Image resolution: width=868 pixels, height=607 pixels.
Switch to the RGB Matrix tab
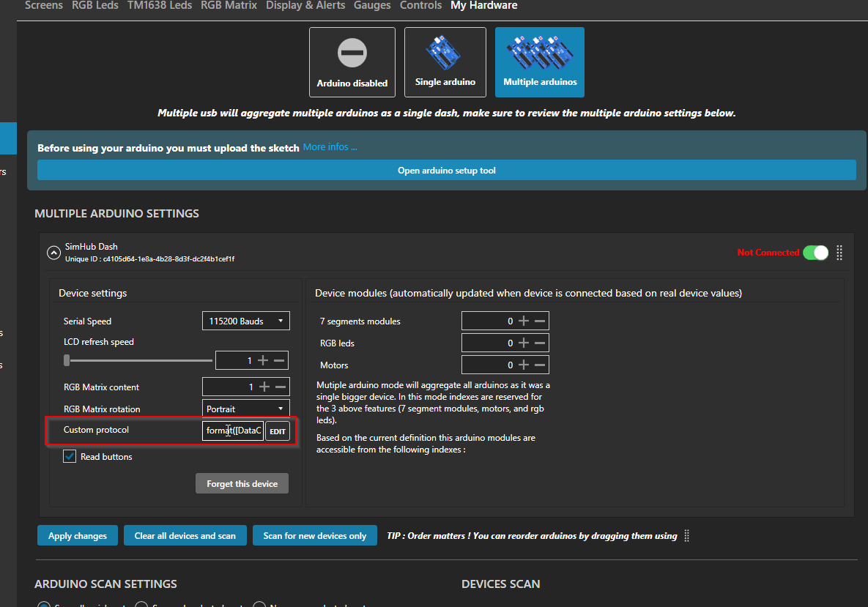[229, 6]
